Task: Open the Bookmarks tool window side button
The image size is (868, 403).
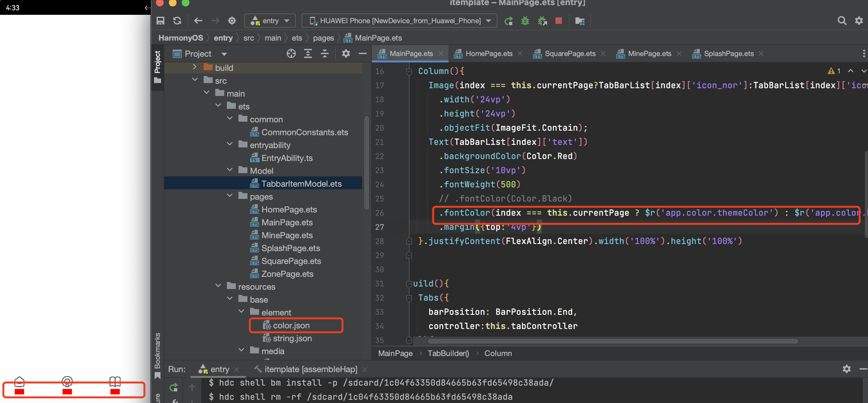Action: (157, 356)
